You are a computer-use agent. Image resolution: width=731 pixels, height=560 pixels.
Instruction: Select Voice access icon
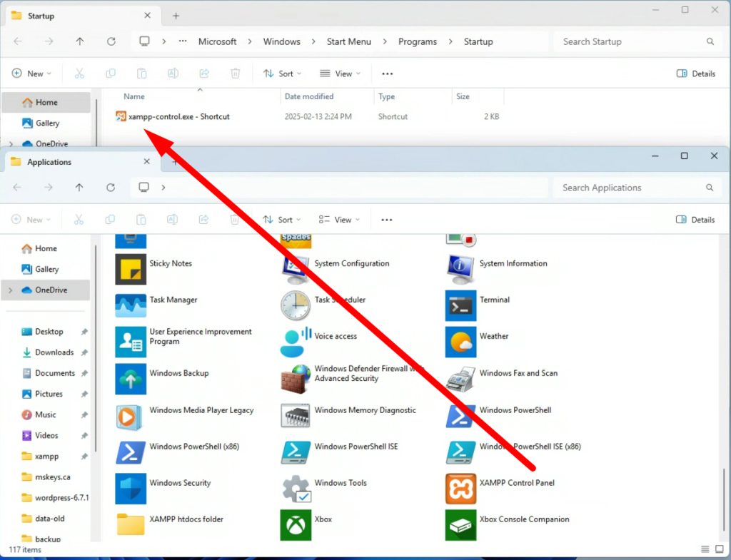coord(296,342)
